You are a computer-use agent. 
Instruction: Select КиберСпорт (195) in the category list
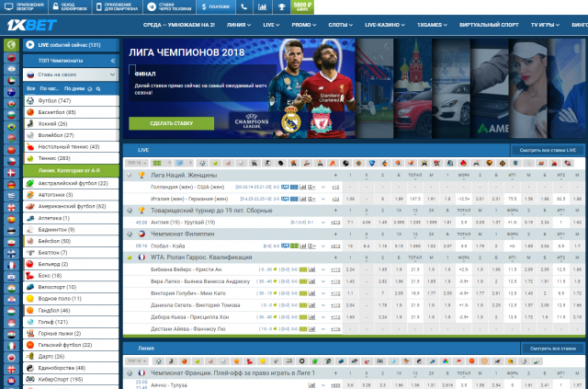(71, 380)
